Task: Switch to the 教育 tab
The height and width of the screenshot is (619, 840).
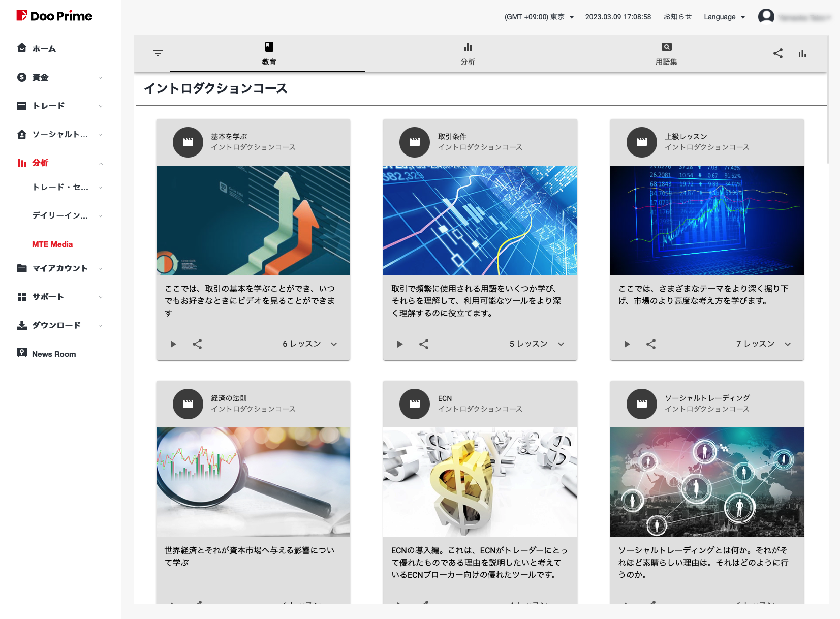Action: [269, 53]
